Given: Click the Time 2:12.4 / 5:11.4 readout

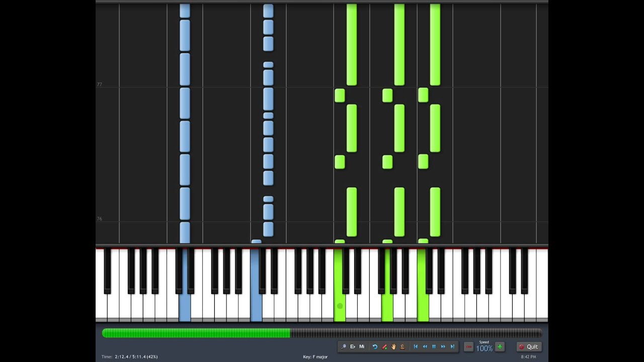Looking at the screenshot, I should click(x=129, y=357).
